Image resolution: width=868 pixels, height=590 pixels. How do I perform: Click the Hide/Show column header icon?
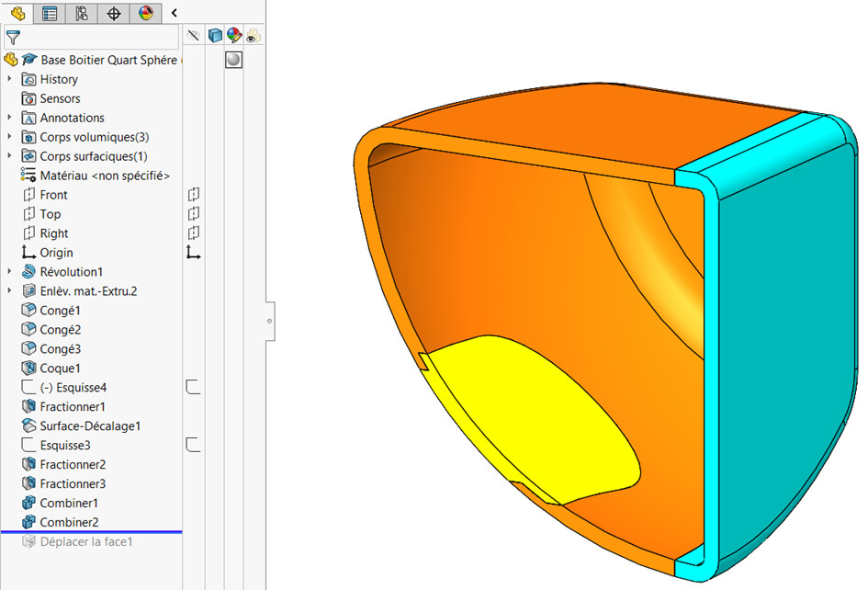[194, 36]
